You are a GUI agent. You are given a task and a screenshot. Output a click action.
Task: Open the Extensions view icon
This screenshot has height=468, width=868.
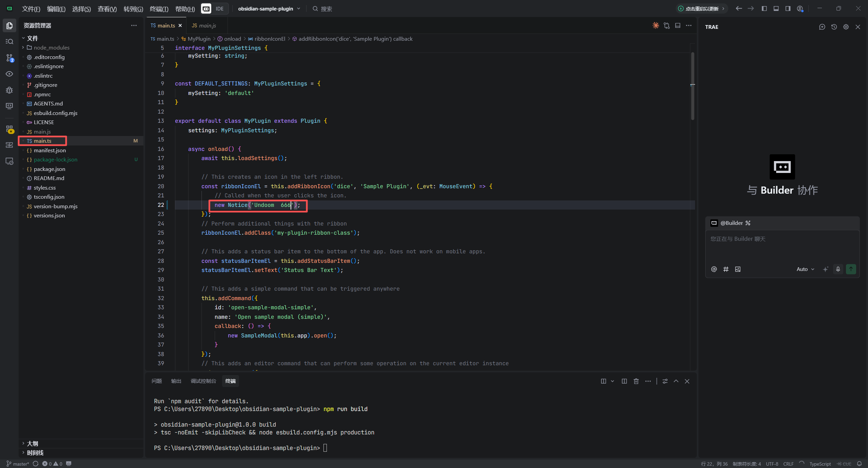pos(9,129)
